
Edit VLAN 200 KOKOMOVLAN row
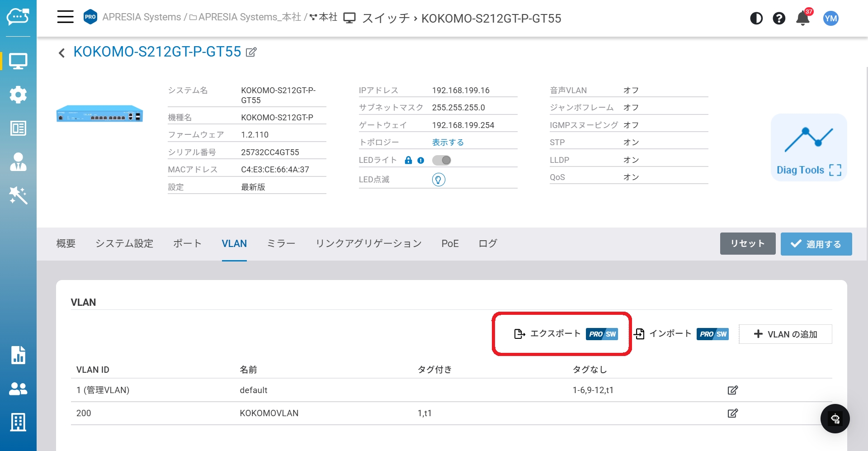(732, 413)
